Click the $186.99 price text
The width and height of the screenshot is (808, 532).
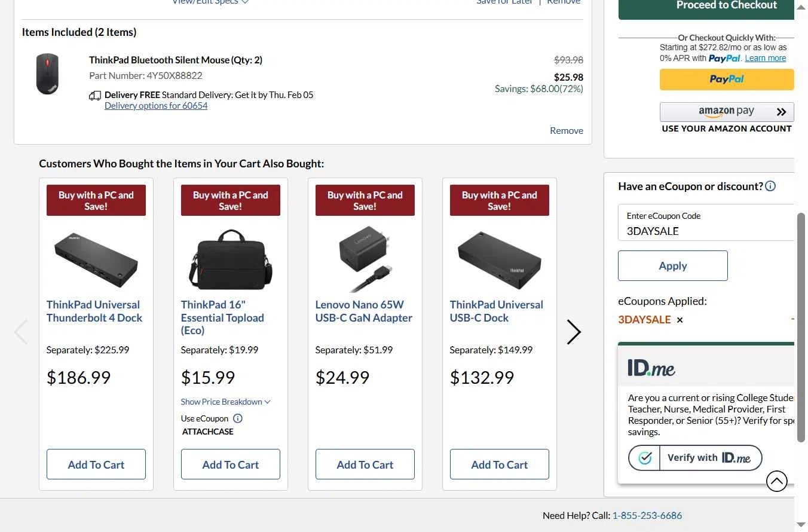pos(79,377)
